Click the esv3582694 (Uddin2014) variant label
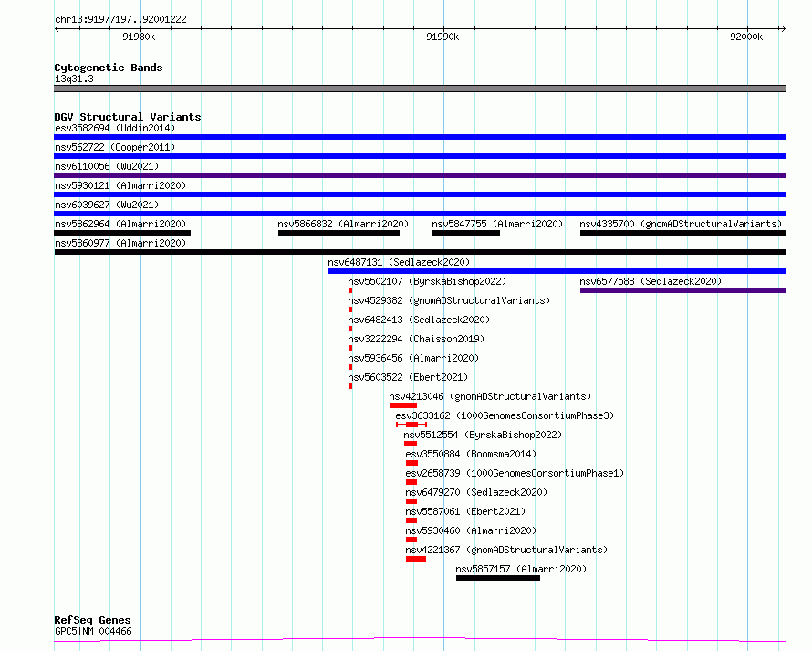Viewport: 812px width, 651px height. (115, 128)
